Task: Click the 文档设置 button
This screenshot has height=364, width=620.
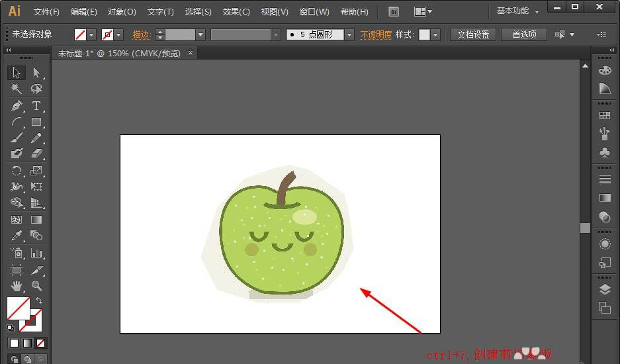Action: [473, 35]
